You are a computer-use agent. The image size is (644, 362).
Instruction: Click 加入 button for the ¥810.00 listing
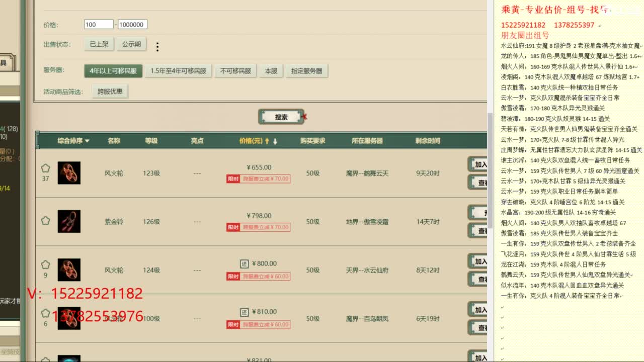click(478, 310)
